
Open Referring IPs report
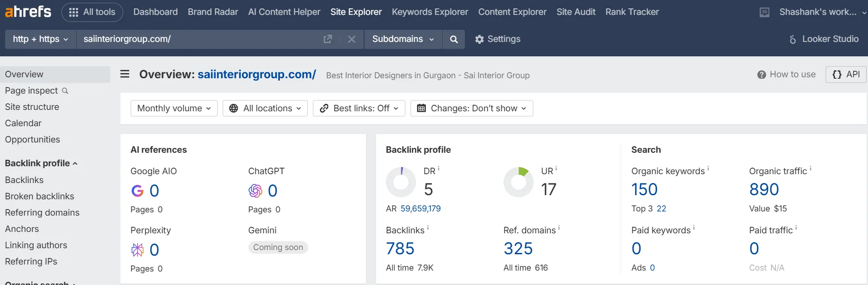tap(31, 262)
